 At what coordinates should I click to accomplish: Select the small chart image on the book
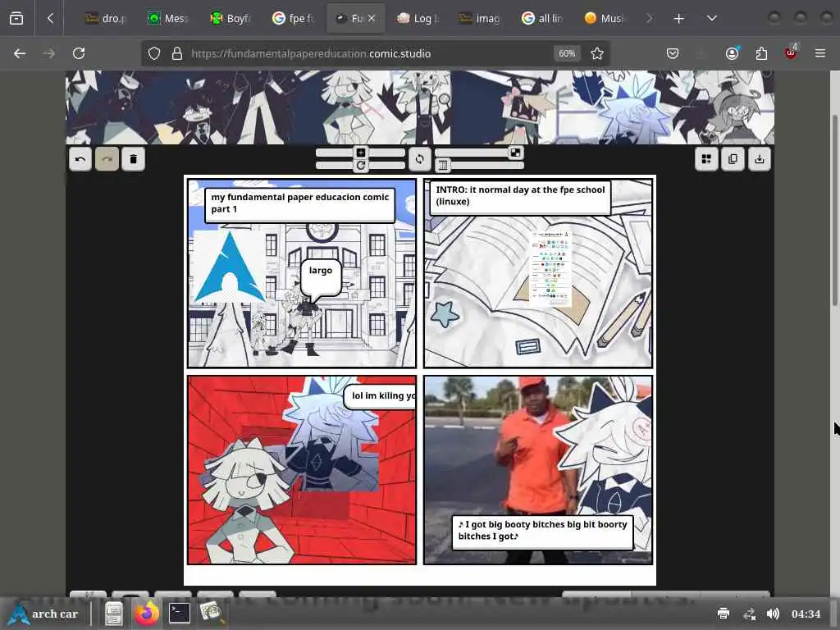point(550,268)
